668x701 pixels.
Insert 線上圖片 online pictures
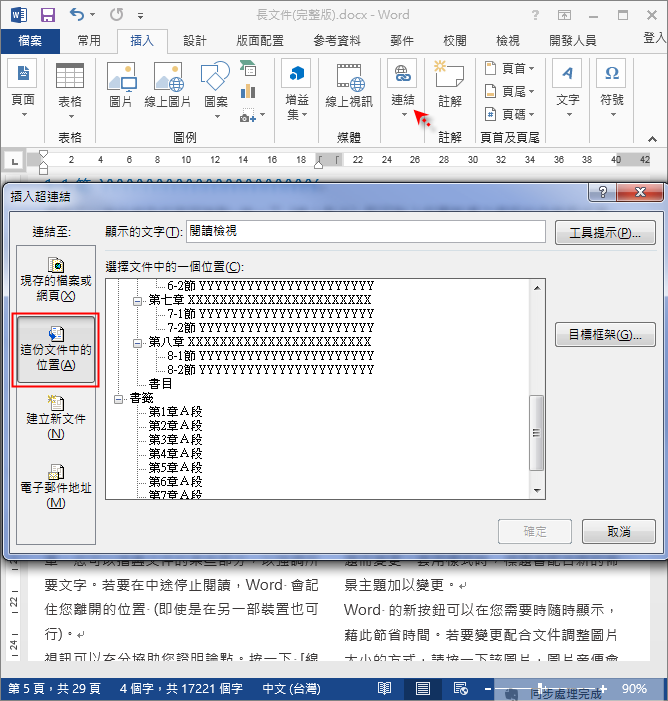(168, 85)
